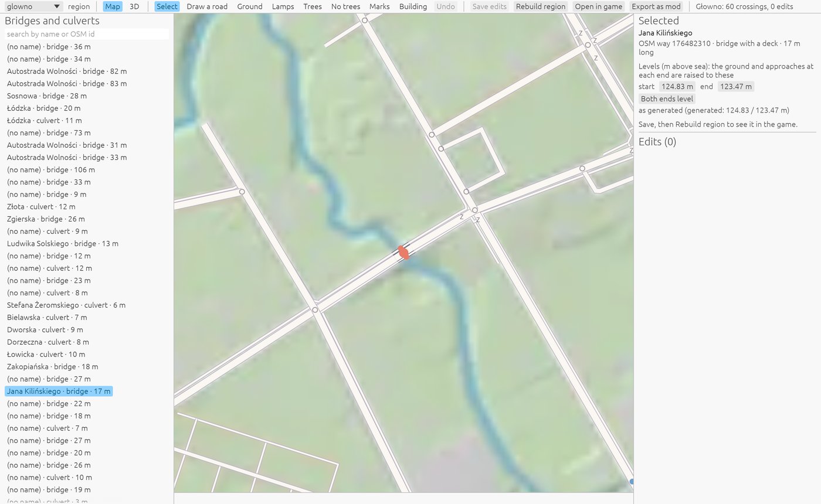Select Zakopiańska bridge 18 m
821x504 pixels.
[53, 367]
